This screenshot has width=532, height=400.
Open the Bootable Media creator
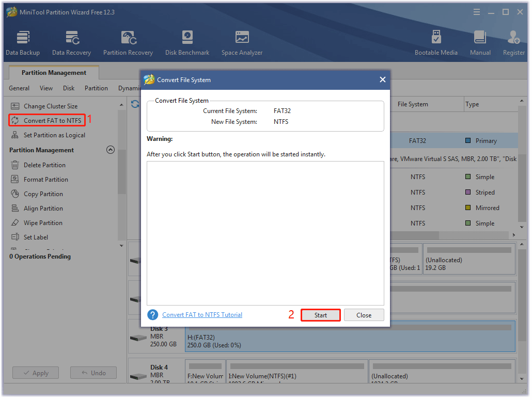click(x=436, y=41)
